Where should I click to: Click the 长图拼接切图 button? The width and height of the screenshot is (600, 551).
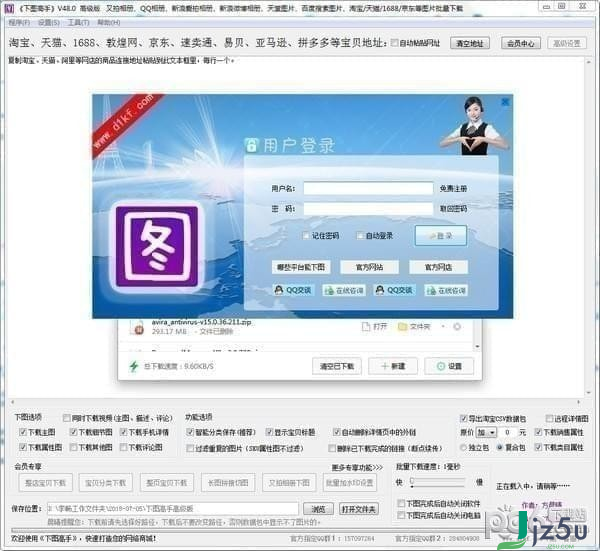point(228,483)
